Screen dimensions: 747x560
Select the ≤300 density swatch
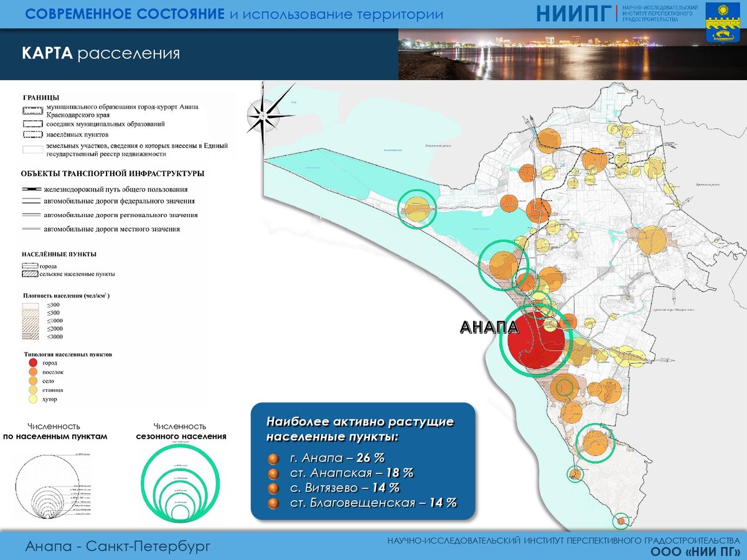[x=30, y=306]
